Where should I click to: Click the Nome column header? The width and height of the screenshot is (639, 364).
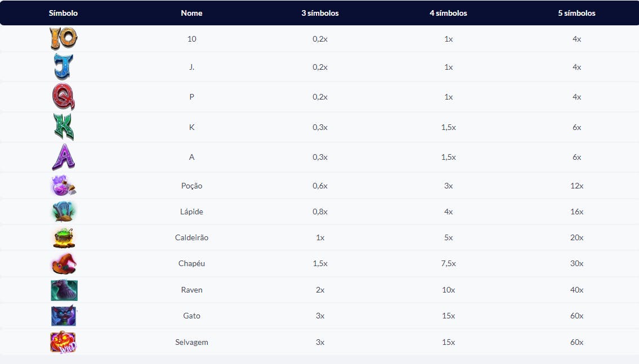pos(191,13)
